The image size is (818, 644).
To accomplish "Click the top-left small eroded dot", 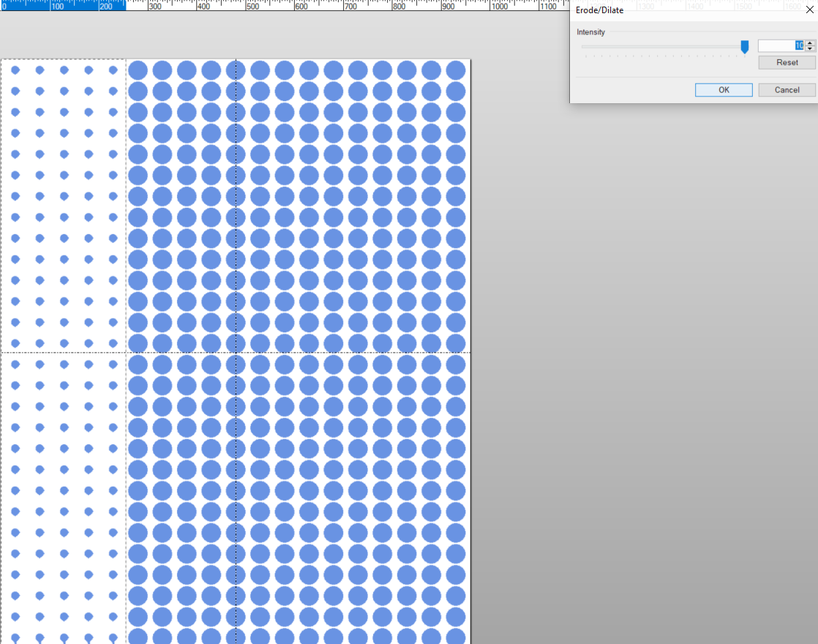I will pos(15,70).
